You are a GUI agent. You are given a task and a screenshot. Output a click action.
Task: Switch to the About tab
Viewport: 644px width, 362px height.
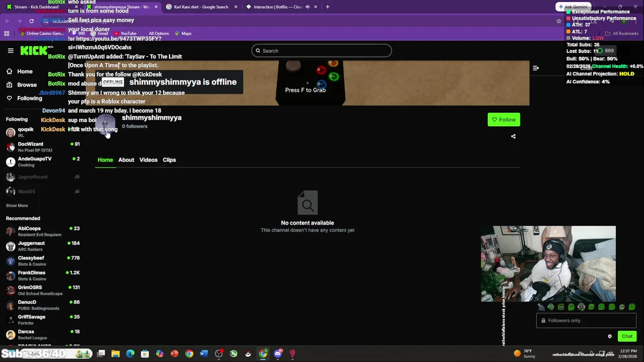[x=126, y=160]
